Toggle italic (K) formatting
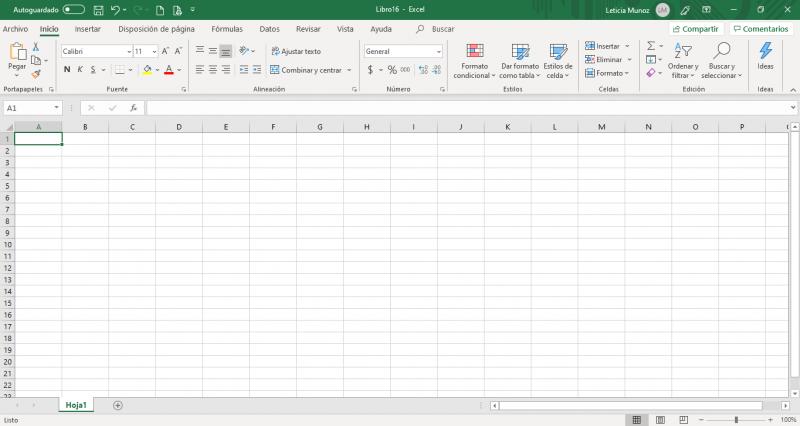 pyautogui.click(x=80, y=70)
